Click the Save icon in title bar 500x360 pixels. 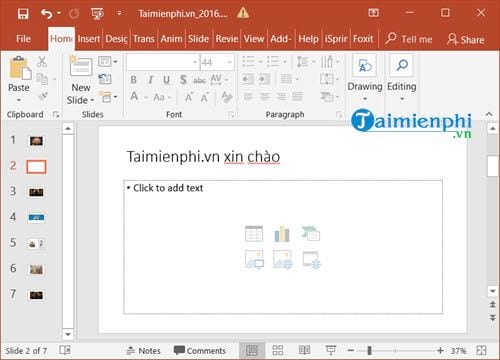23,14
